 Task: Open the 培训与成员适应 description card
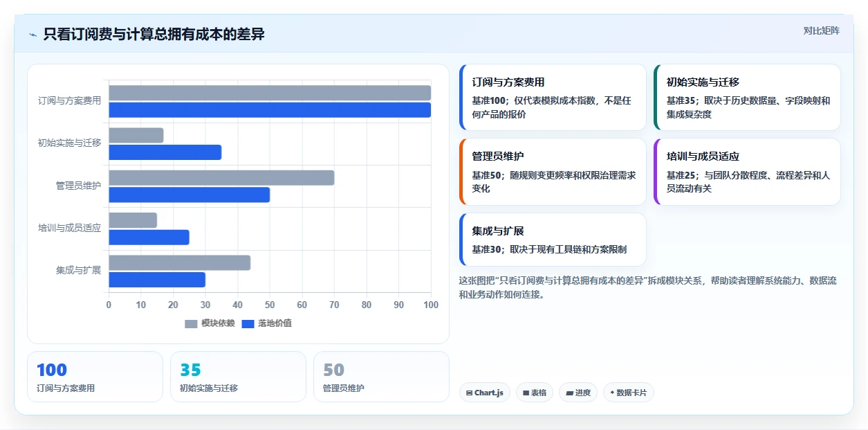coord(747,172)
